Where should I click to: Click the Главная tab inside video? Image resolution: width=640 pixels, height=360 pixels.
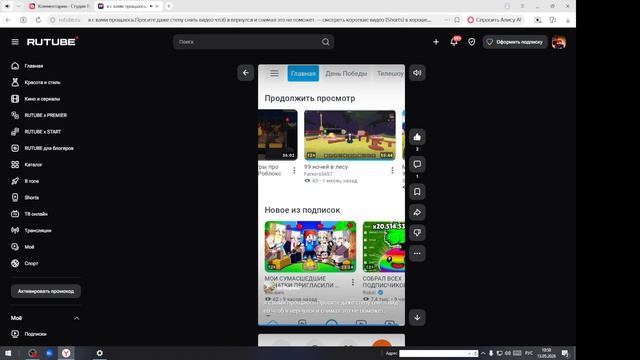coord(303,73)
